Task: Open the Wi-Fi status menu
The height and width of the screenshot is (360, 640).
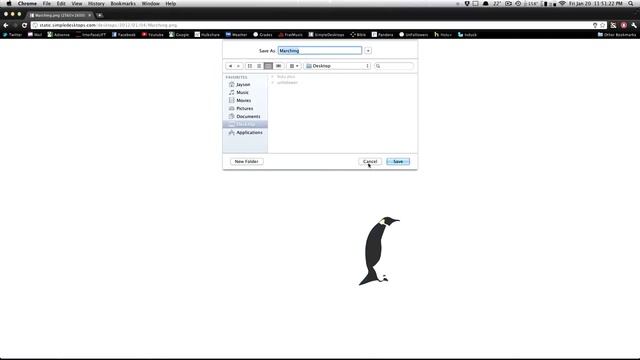Action: (562, 4)
